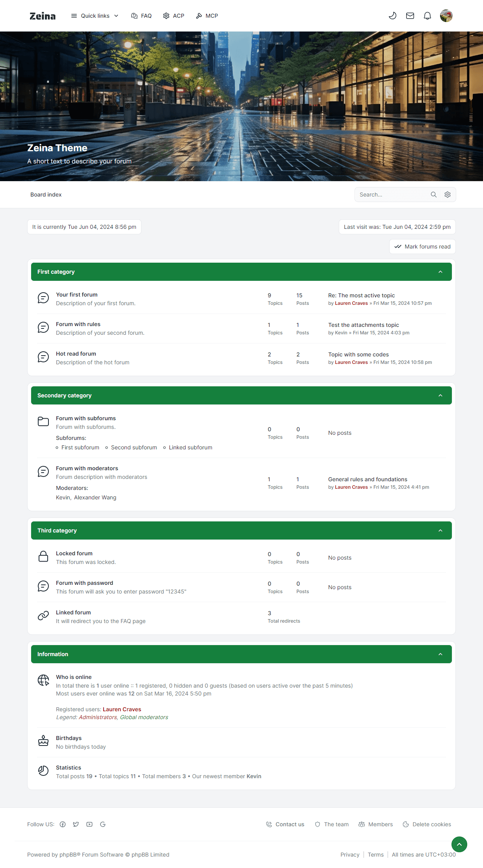Screen dimensions: 483x868
Task: Click the scroll-to-top arrow button
Action: pyautogui.click(x=459, y=844)
